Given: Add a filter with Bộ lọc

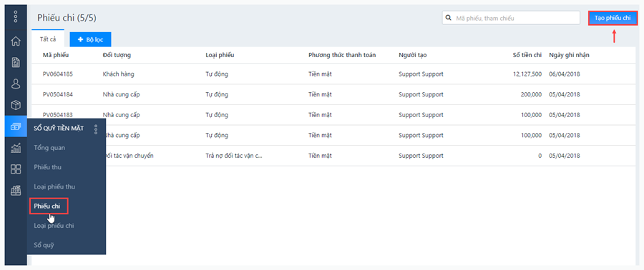Looking at the screenshot, I should coord(90,40).
